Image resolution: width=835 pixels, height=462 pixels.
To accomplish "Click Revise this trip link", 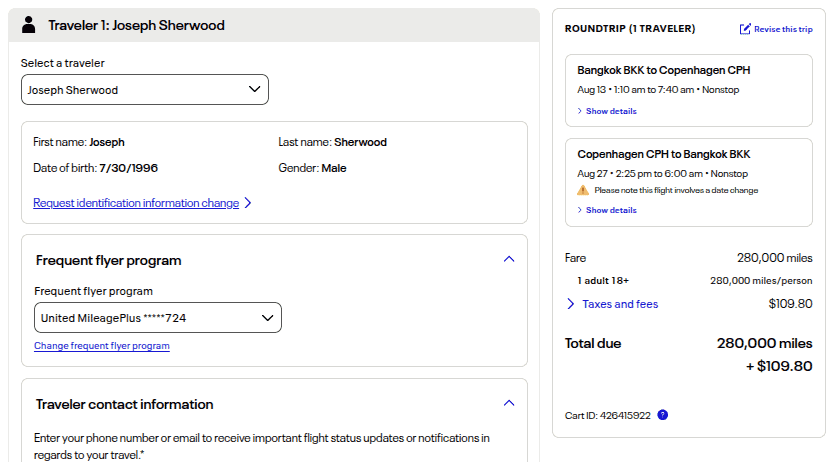I will tap(783, 29).
